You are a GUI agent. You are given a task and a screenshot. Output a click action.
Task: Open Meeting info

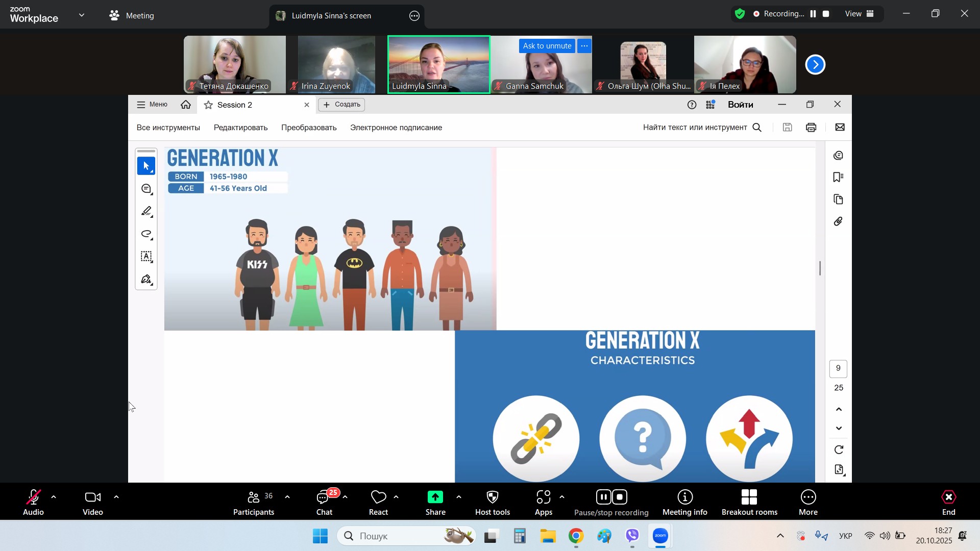point(684,498)
